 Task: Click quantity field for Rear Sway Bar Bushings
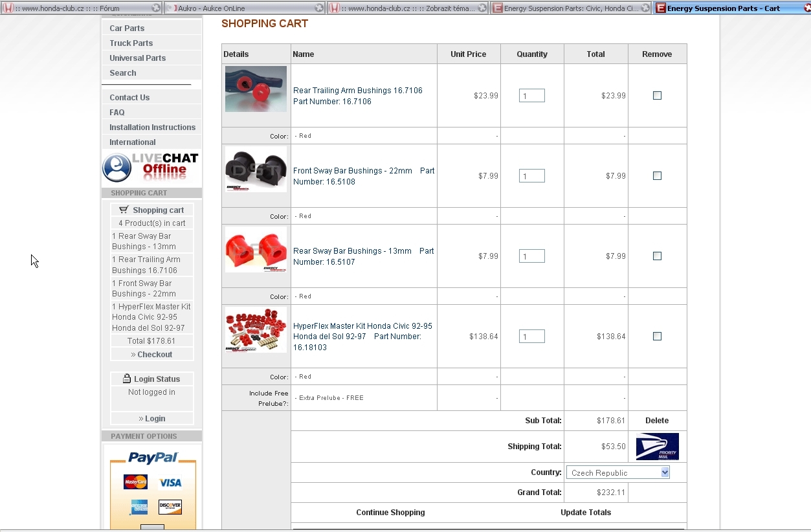pyautogui.click(x=531, y=256)
